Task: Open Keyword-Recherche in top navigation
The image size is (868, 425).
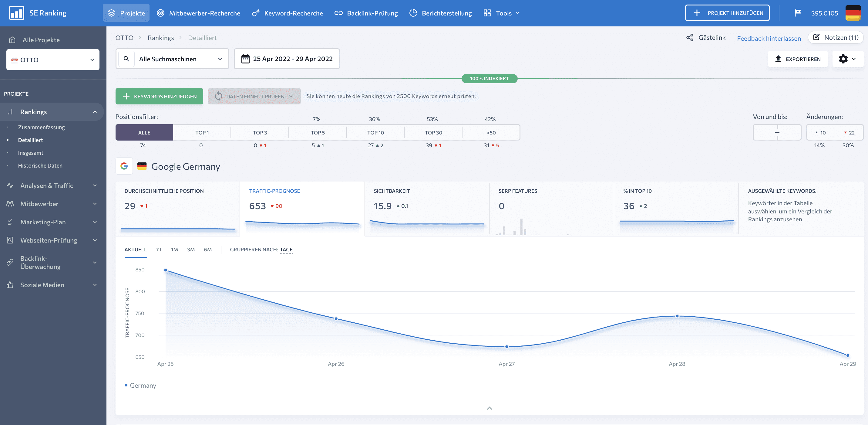Action: click(x=288, y=13)
